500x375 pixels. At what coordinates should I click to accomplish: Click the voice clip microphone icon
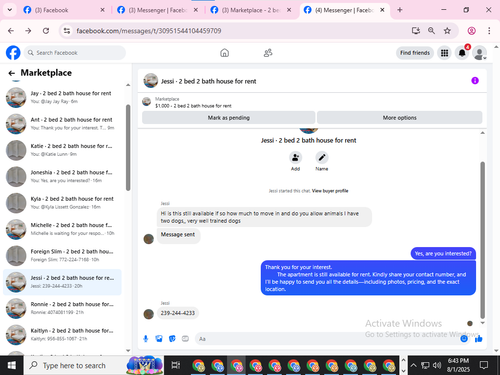point(146,339)
